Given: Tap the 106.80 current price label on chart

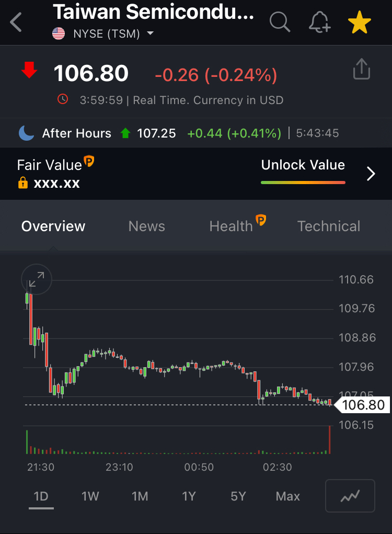Looking at the screenshot, I should pyautogui.click(x=362, y=405).
